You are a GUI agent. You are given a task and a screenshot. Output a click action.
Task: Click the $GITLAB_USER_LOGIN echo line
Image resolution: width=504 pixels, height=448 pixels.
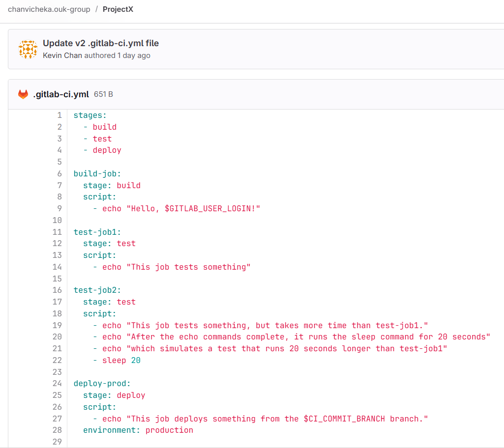tap(181, 209)
